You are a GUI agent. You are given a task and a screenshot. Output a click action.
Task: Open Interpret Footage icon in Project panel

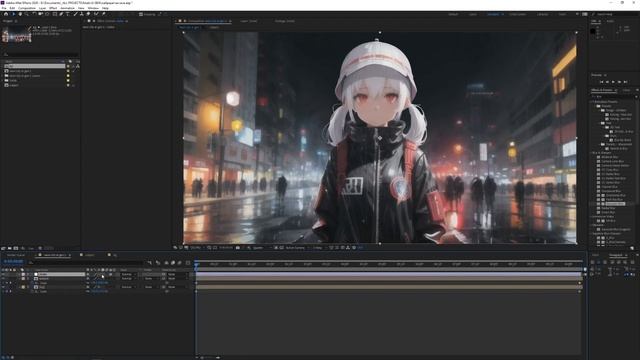3,248
